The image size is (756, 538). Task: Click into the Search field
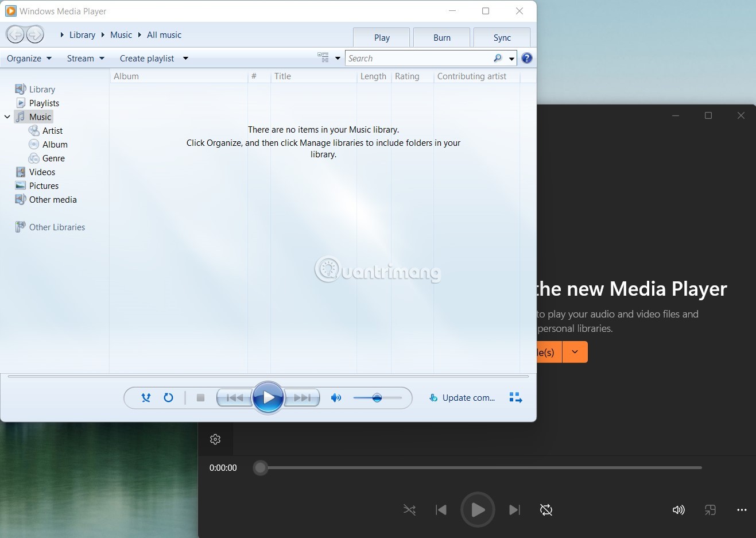pos(419,58)
